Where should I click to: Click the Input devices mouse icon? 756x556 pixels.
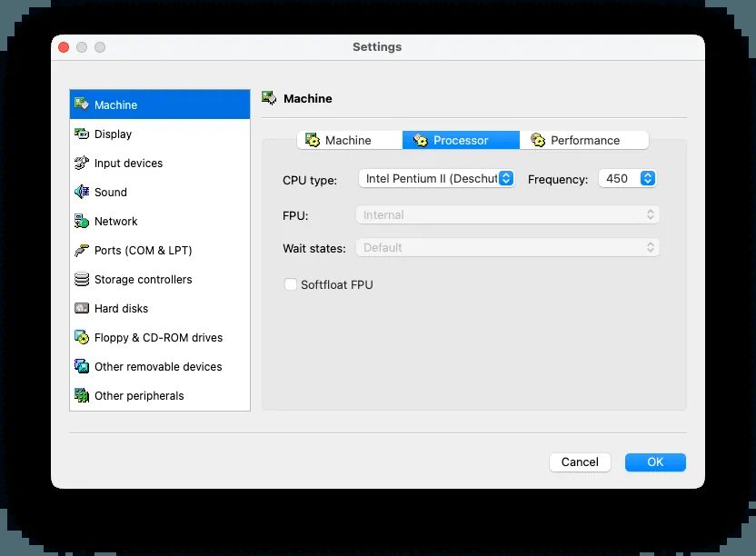point(82,163)
